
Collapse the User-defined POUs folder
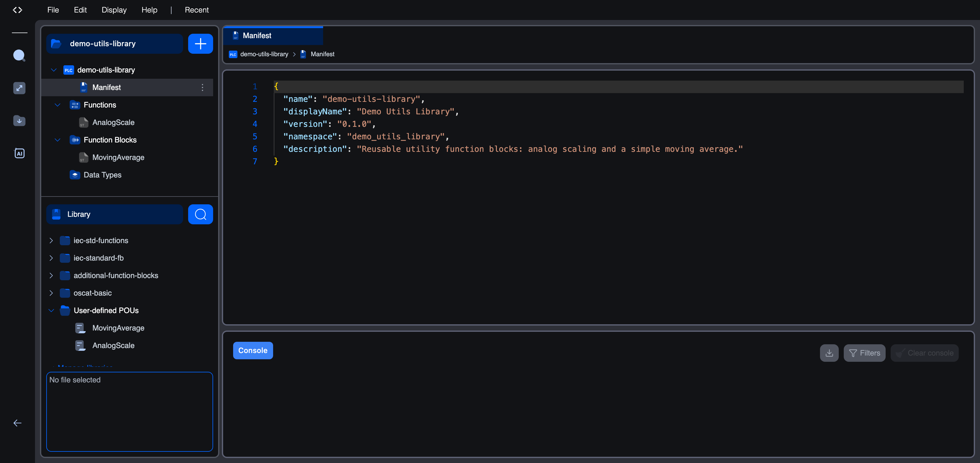click(x=51, y=311)
